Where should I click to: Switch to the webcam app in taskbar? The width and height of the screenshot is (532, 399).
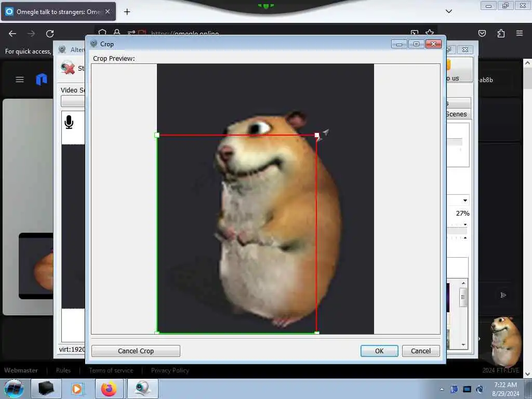click(x=142, y=389)
